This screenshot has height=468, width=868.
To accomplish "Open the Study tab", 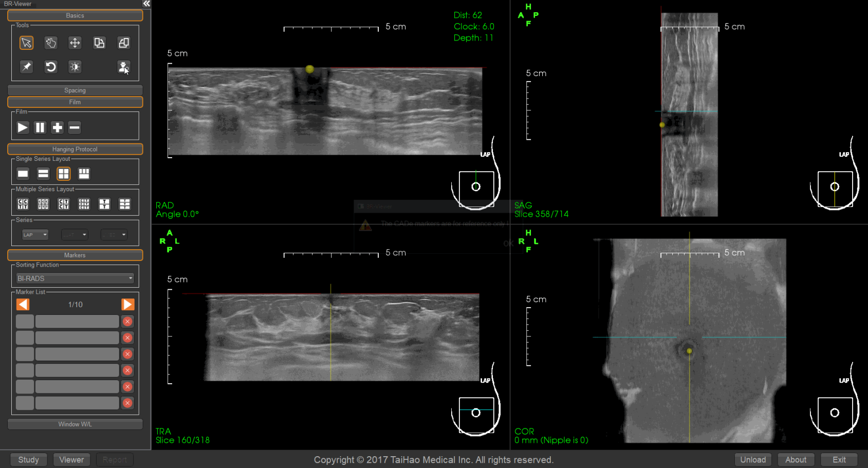I will click(28, 460).
